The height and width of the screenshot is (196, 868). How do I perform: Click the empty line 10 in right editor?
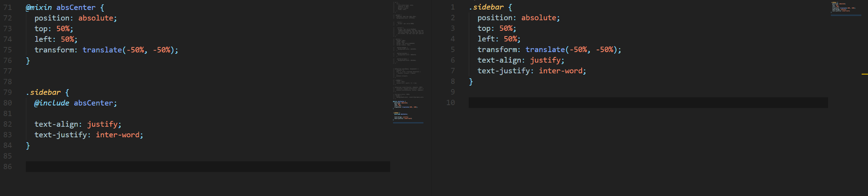click(x=648, y=103)
